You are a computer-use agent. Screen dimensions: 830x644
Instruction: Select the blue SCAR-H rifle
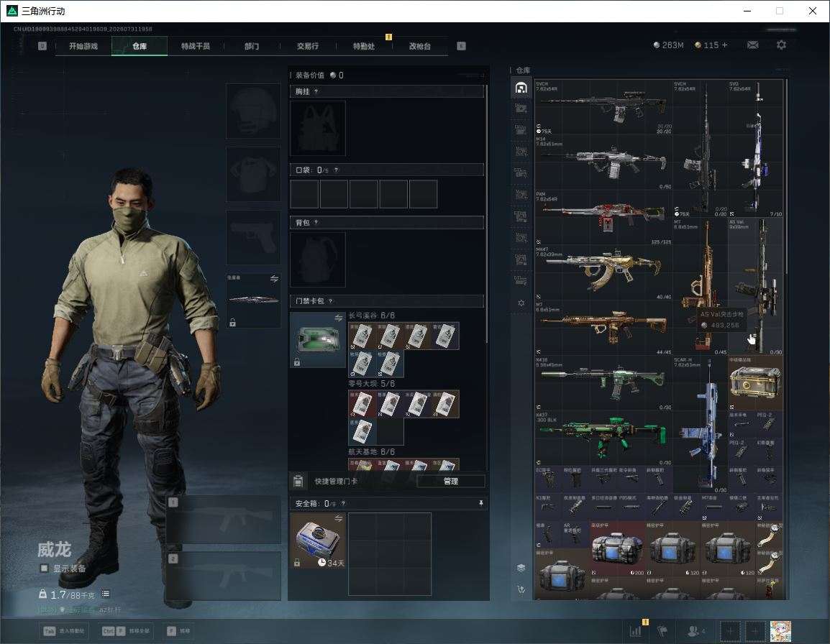[x=701, y=424]
